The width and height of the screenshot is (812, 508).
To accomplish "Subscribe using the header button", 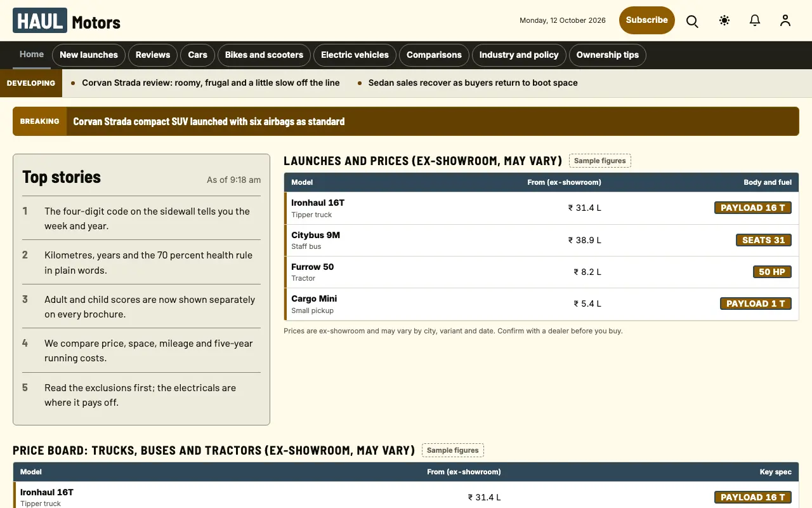I will pyautogui.click(x=647, y=20).
